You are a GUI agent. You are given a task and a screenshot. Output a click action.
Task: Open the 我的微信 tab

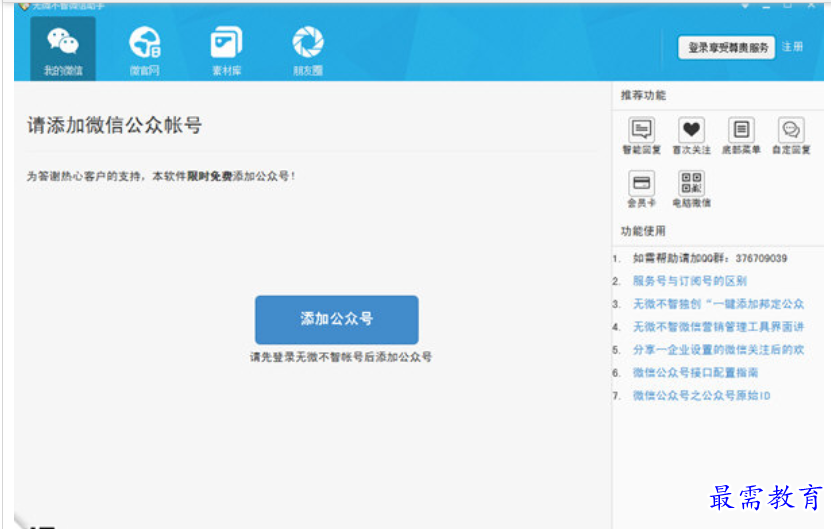63,49
